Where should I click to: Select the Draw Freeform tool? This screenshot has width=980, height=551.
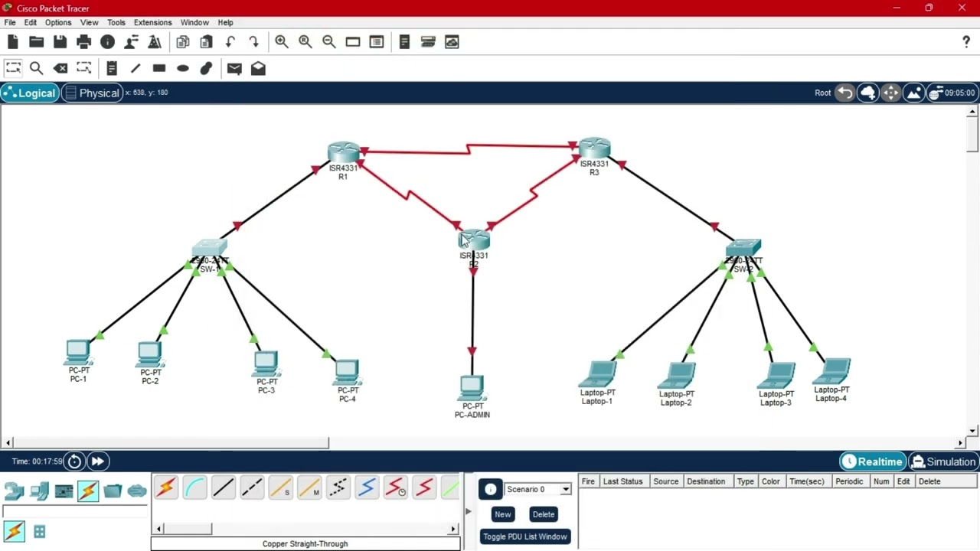click(x=206, y=68)
